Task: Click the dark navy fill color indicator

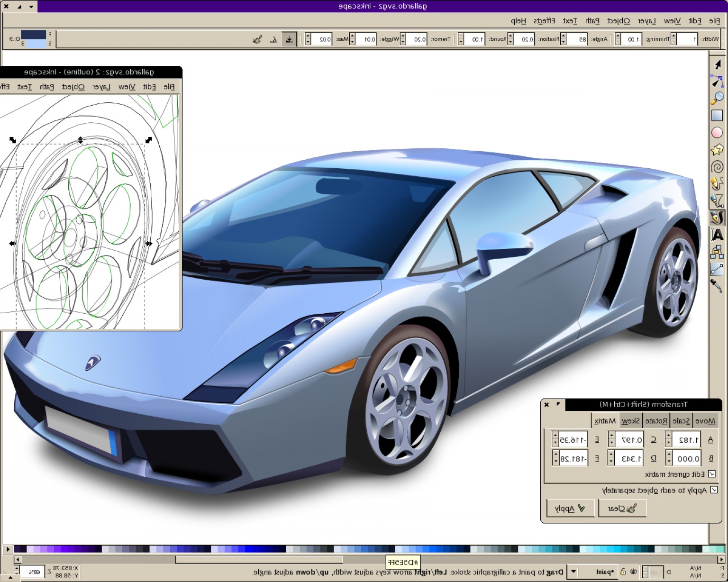Action: coord(33,35)
